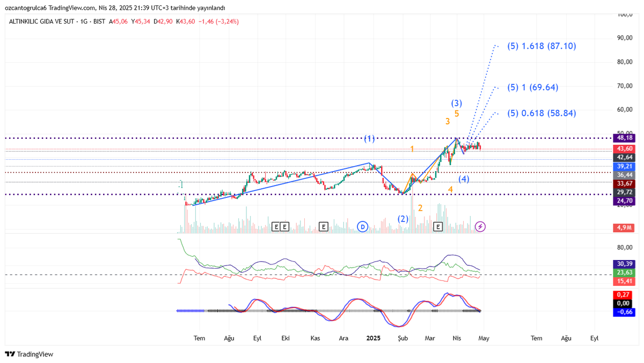Click the 70,00 price scale value

[625, 86]
